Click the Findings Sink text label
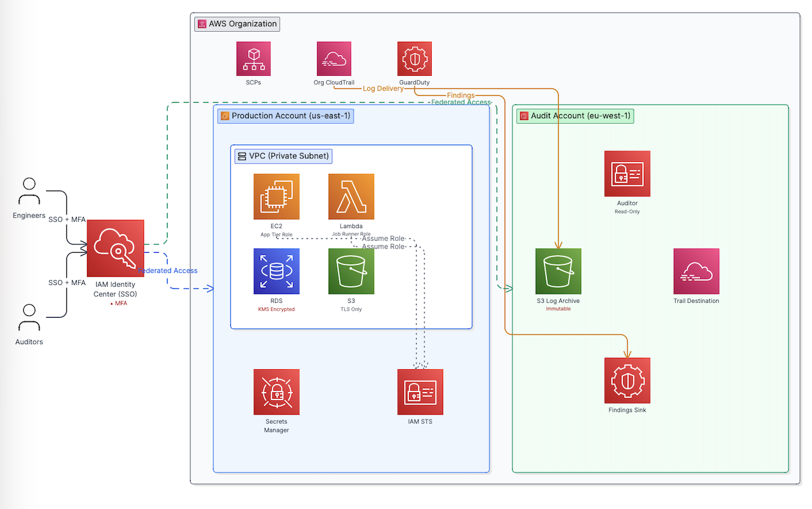Screen dimensions: 812x509 (627, 410)
